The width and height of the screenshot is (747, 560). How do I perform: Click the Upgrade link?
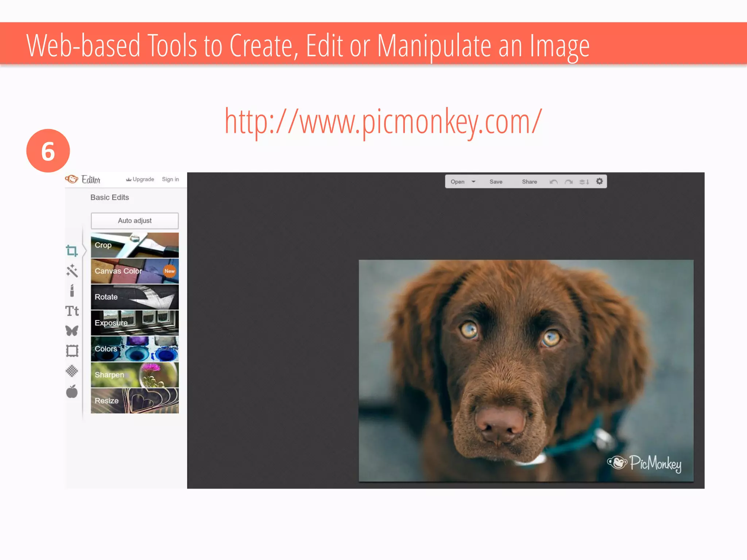tap(140, 179)
